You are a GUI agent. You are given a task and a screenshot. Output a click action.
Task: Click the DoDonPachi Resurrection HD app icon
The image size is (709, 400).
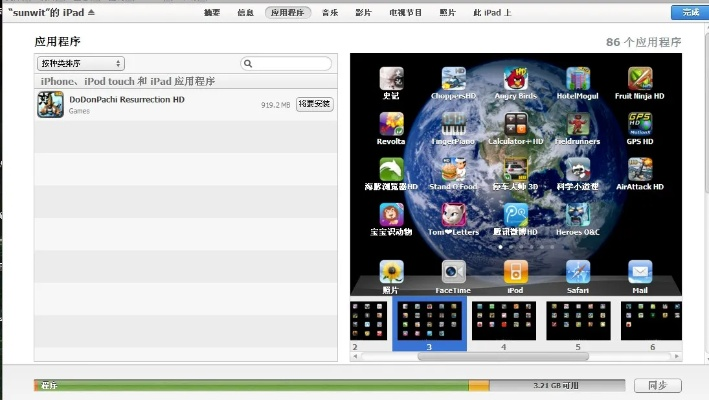[x=51, y=104]
